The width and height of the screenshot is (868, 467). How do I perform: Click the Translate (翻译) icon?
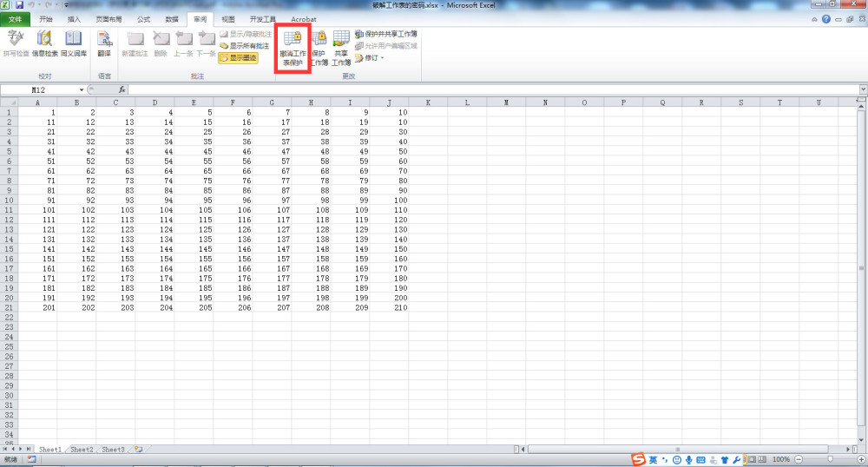[x=104, y=39]
